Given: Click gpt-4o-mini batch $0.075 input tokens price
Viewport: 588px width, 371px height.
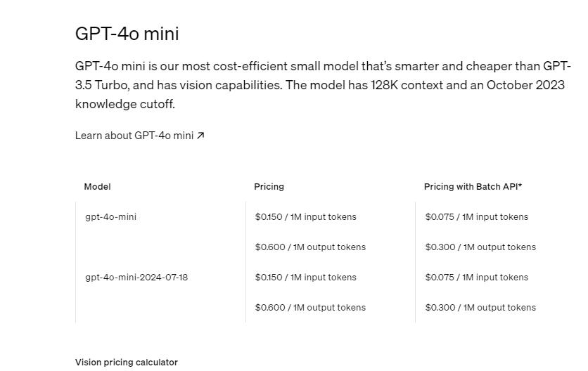Looking at the screenshot, I should coord(477,217).
